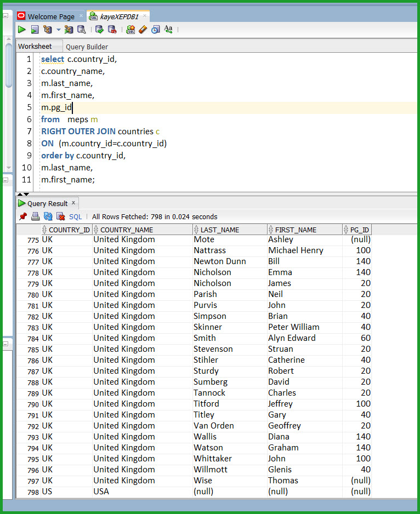The image size is (420, 514).
Task: Click the 'order by' keyword in editor
Action: (x=58, y=156)
